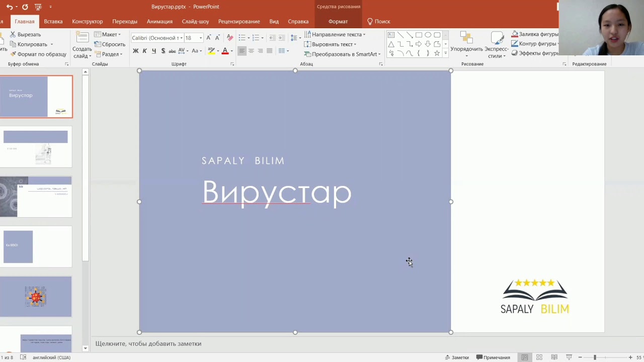
Task: Toggle text shadow S formatting
Action: click(x=163, y=51)
